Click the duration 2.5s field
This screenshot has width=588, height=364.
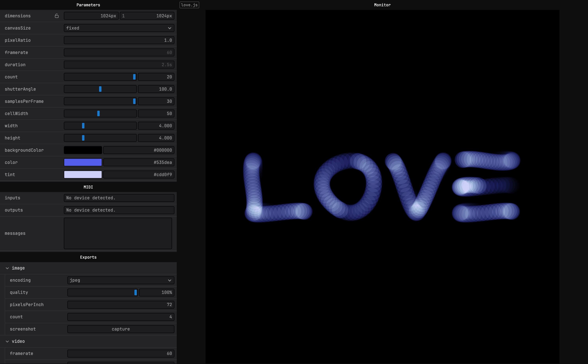pyautogui.click(x=119, y=65)
